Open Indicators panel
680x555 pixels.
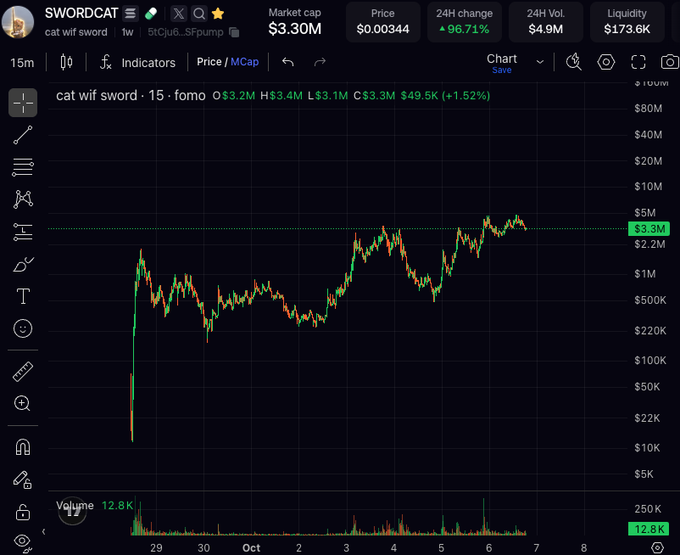[x=138, y=62]
